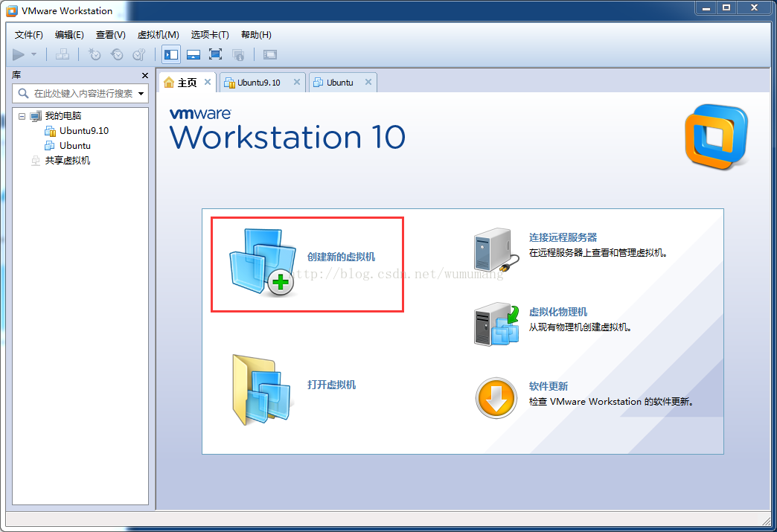
Task: Click the open virtual machine folder icon
Action: click(263, 390)
